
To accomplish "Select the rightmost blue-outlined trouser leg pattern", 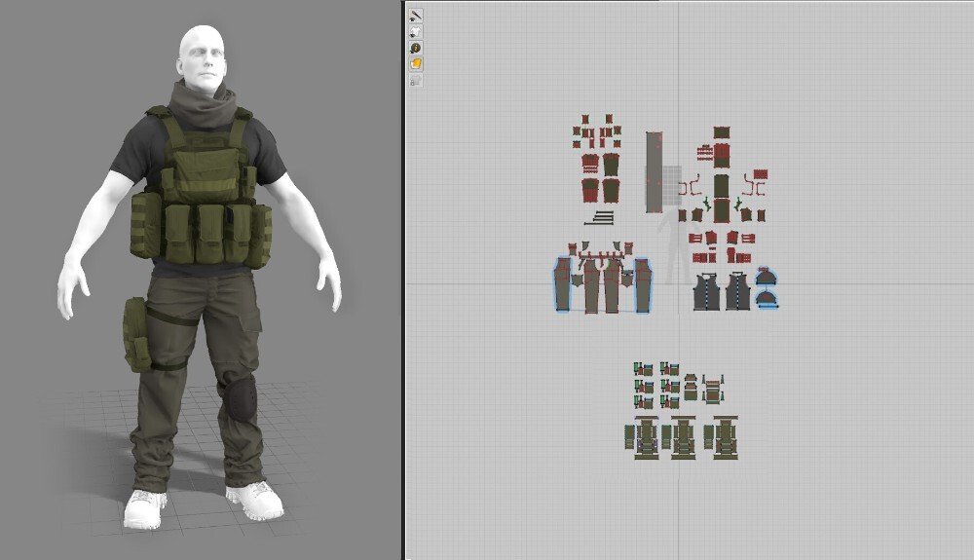I will point(642,286).
